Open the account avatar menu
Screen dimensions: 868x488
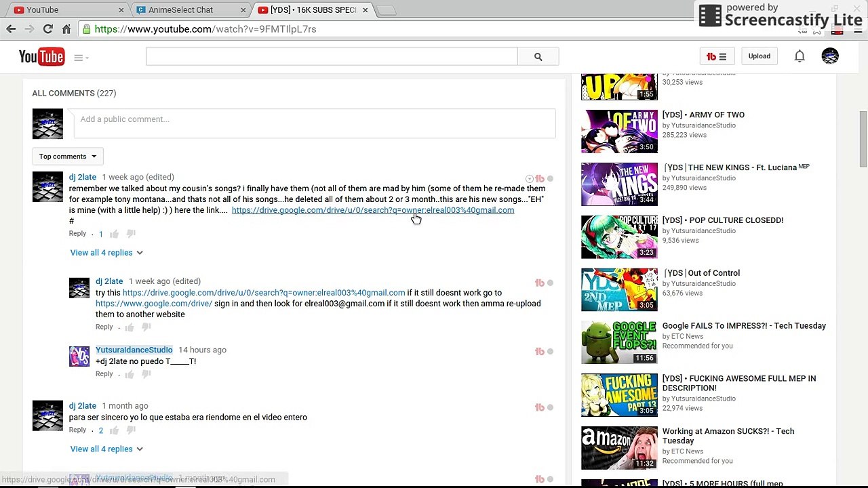(x=830, y=56)
